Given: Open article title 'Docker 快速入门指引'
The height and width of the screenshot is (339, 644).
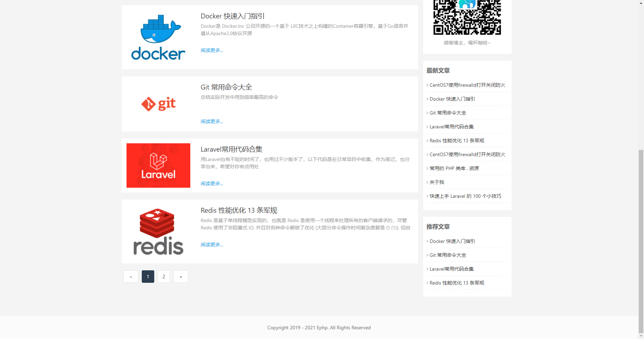Looking at the screenshot, I should 233,16.
